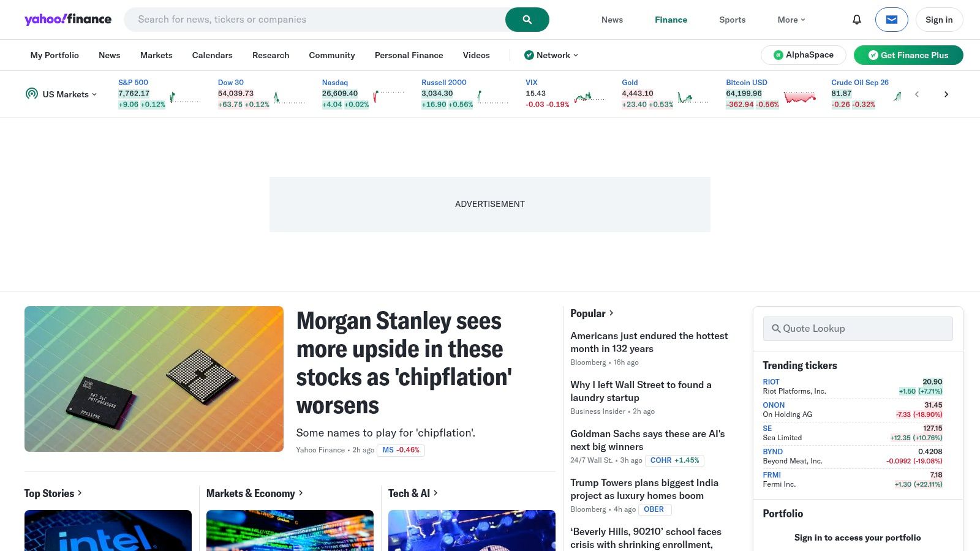980x551 pixels.
Task: Click the Bitcoin USD sparkline chart
Action: (800, 97)
